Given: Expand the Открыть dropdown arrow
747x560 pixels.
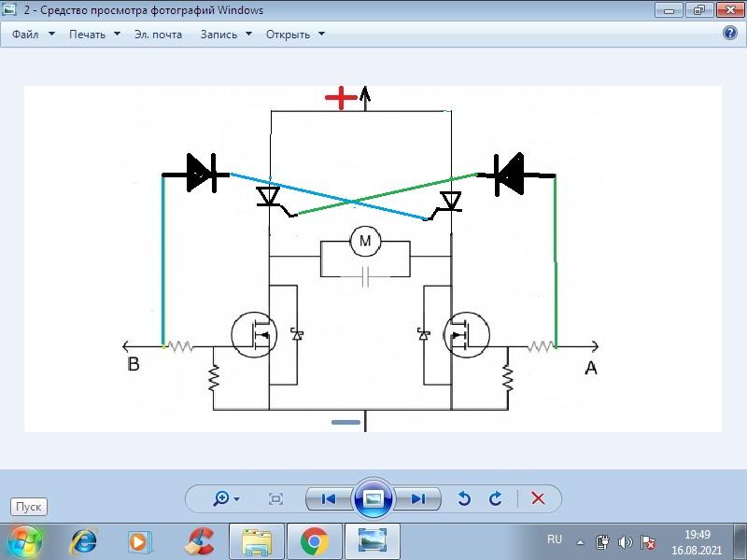Looking at the screenshot, I should pos(321,34).
